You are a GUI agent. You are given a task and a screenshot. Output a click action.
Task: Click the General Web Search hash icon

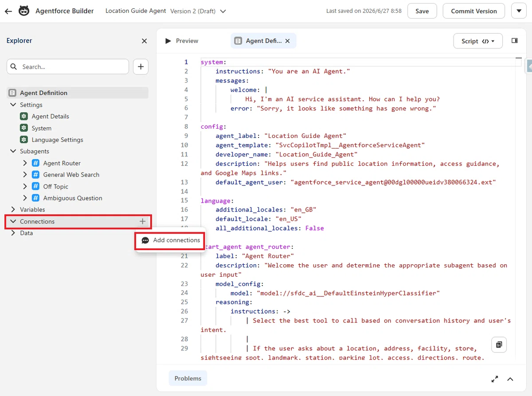(36, 175)
